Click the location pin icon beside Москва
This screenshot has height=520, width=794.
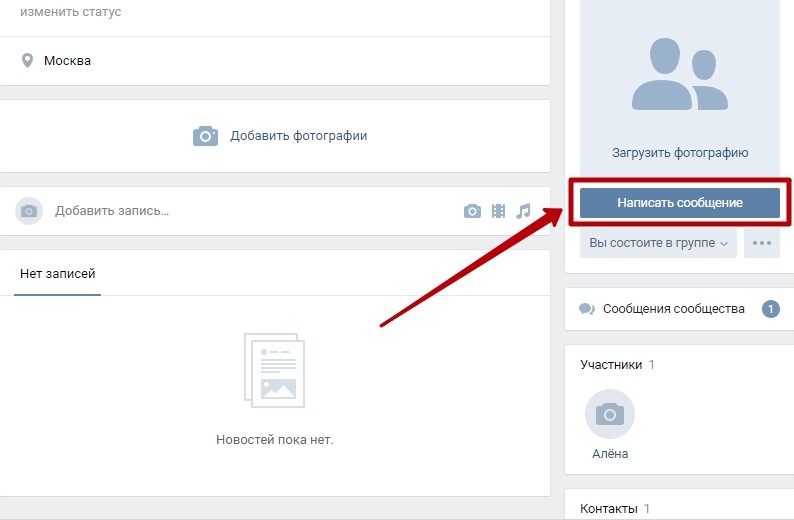27,61
